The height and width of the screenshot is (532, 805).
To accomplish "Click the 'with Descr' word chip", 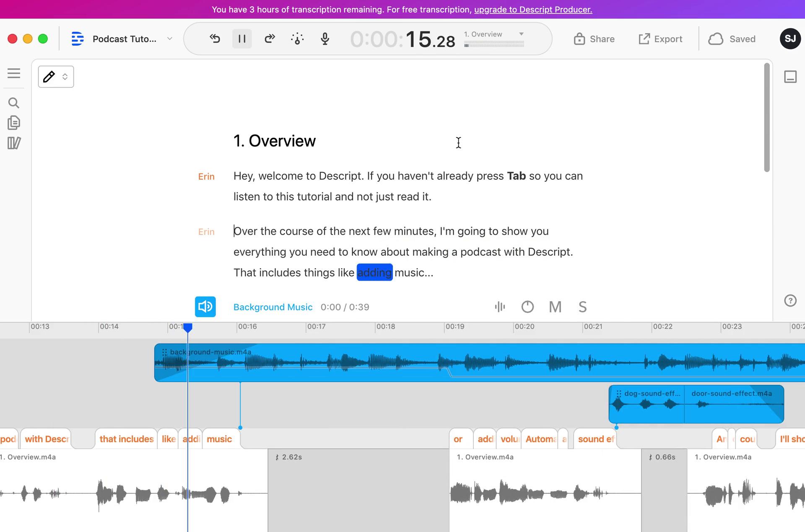I will tap(47, 439).
